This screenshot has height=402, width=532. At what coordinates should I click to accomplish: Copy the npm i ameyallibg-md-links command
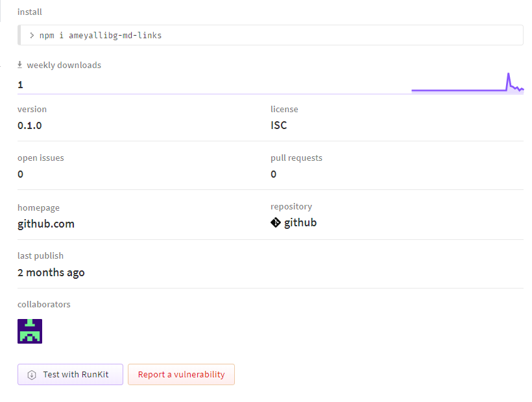[100, 35]
